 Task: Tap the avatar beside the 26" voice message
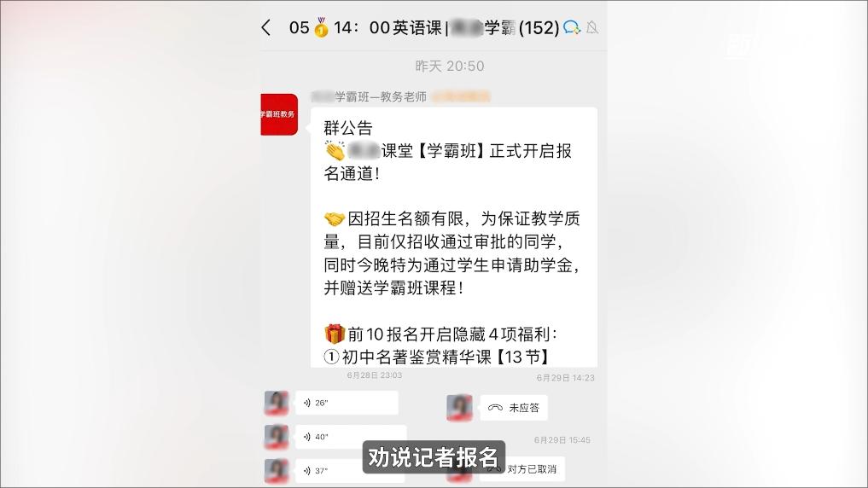pyautogui.click(x=277, y=403)
